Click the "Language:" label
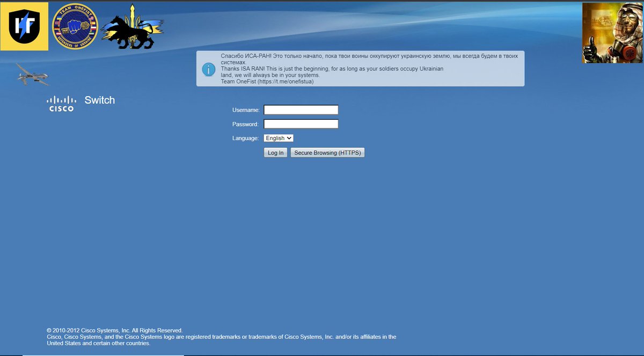Screen dimensions: 644x356 [246, 138]
